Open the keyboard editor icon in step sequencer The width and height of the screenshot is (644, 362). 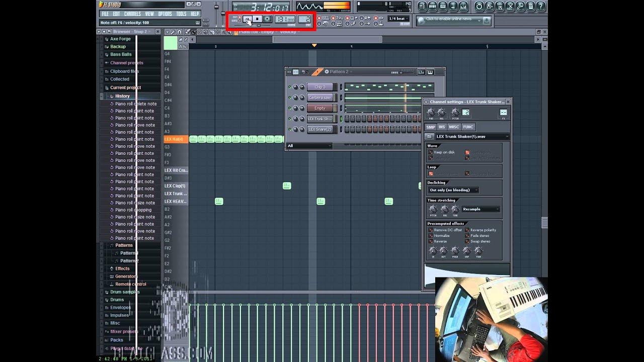pos(430,72)
